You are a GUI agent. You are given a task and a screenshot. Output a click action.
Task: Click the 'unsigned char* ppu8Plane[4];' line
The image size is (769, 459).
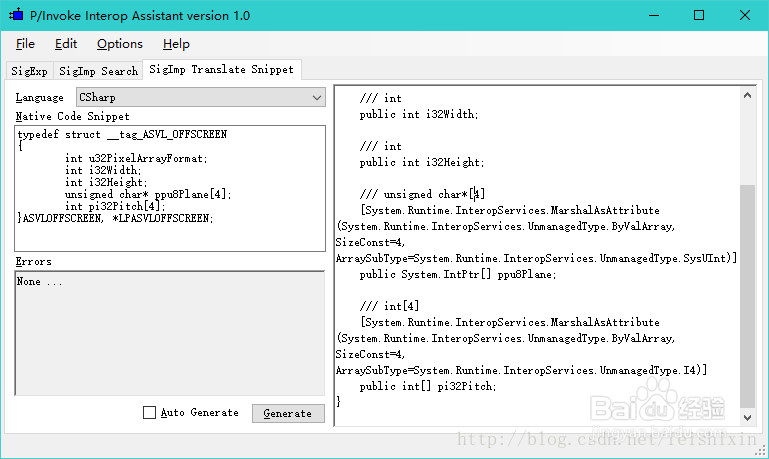[x=148, y=194]
